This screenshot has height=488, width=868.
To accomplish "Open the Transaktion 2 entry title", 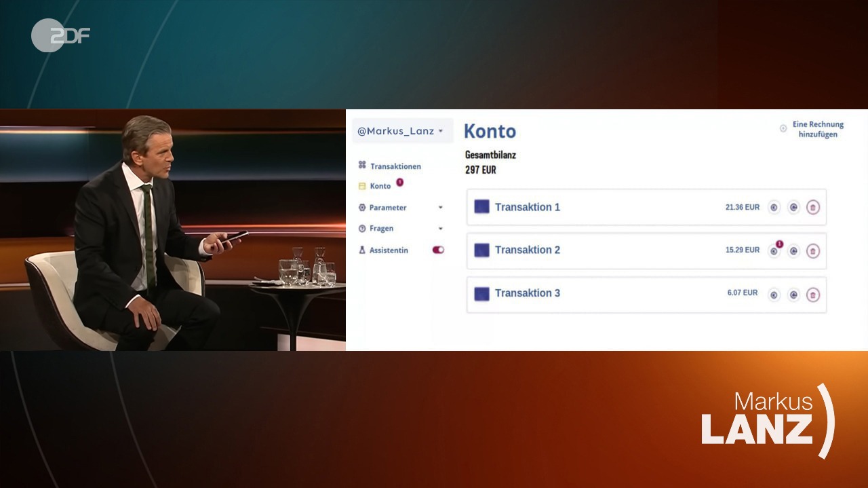I will click(x=527, y=250).
